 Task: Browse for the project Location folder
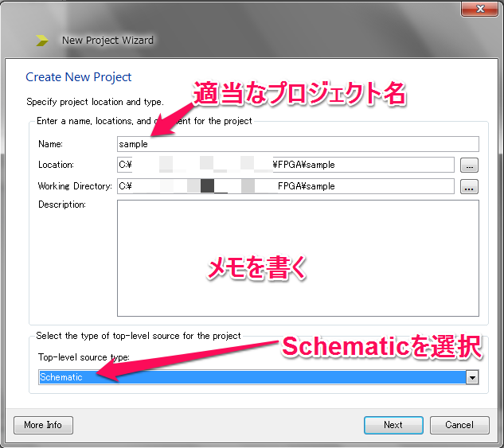tap(470, 166)
